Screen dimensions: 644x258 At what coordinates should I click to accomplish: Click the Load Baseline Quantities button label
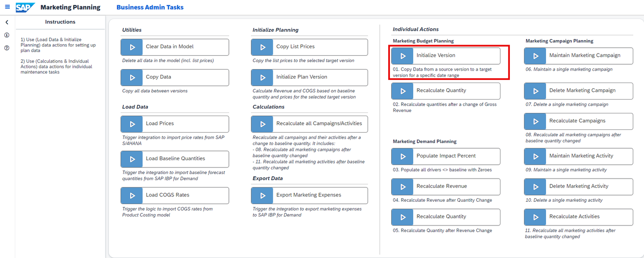tap(175, 158)
